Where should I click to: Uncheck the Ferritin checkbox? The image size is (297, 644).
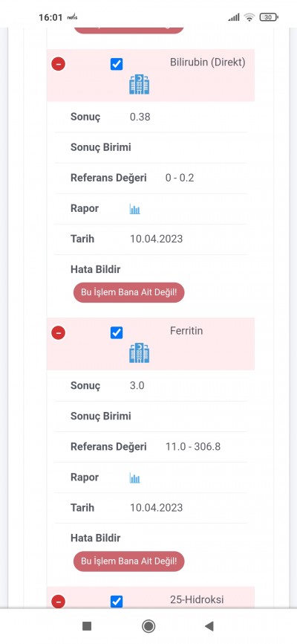117,332
